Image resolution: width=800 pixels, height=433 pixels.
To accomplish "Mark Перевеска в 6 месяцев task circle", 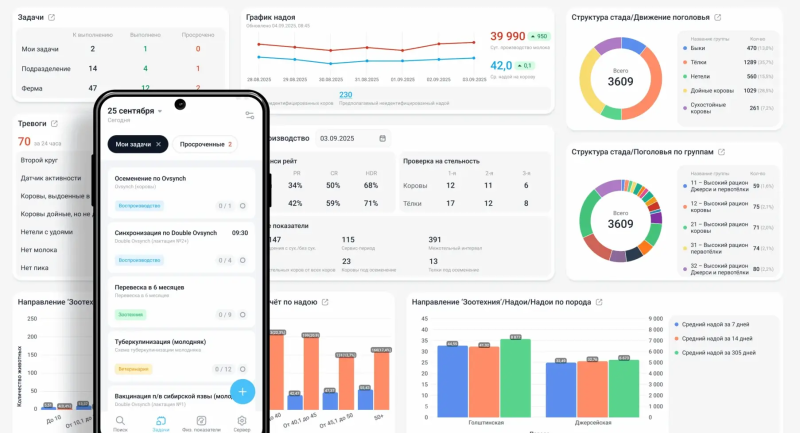I will [243, 315].
